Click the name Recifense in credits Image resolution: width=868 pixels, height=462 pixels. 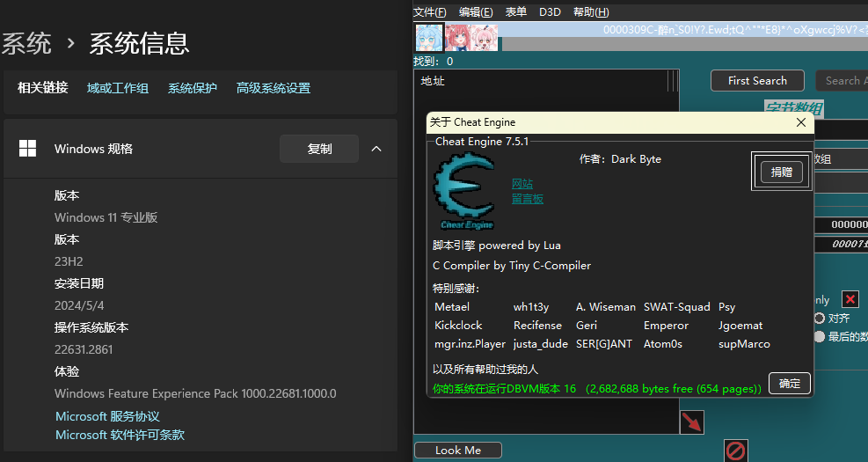(537, 326)
